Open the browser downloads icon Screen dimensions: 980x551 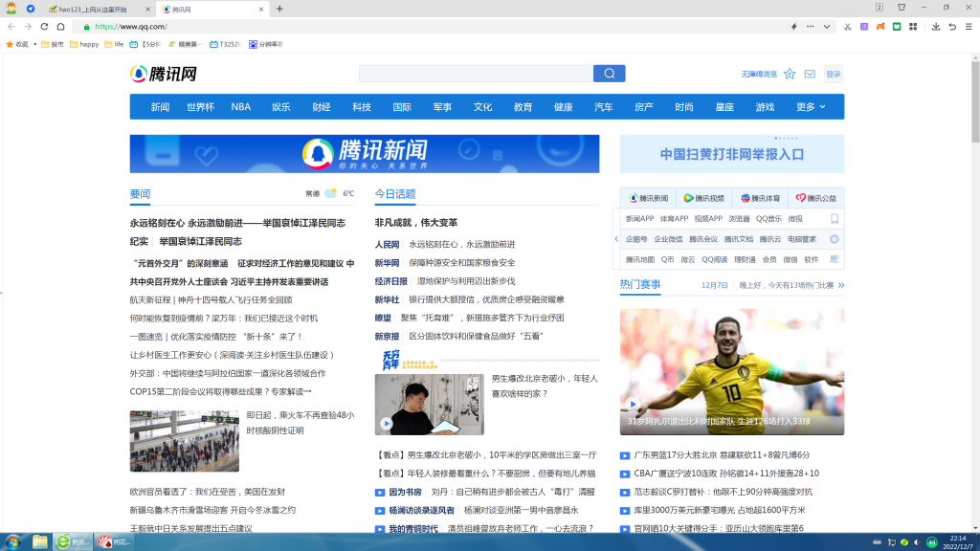(x=935, y=27)
